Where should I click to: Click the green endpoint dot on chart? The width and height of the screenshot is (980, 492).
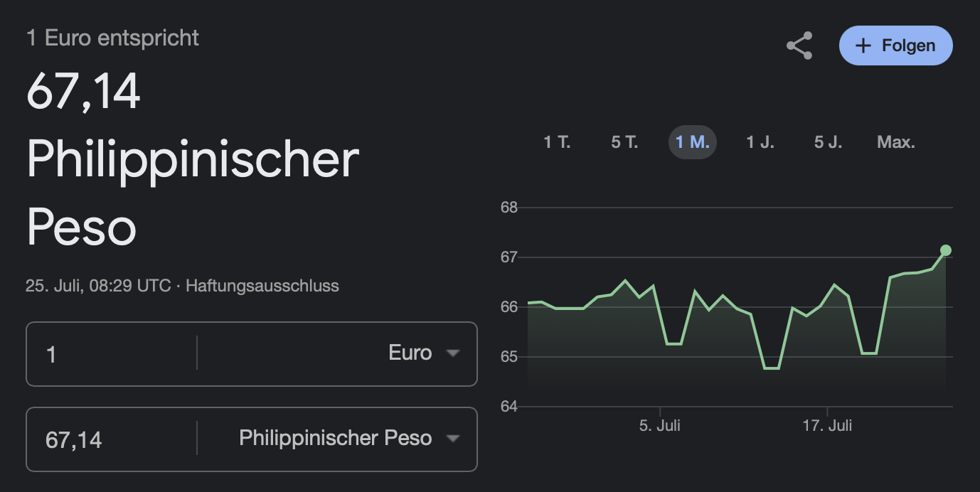(945, 250)
